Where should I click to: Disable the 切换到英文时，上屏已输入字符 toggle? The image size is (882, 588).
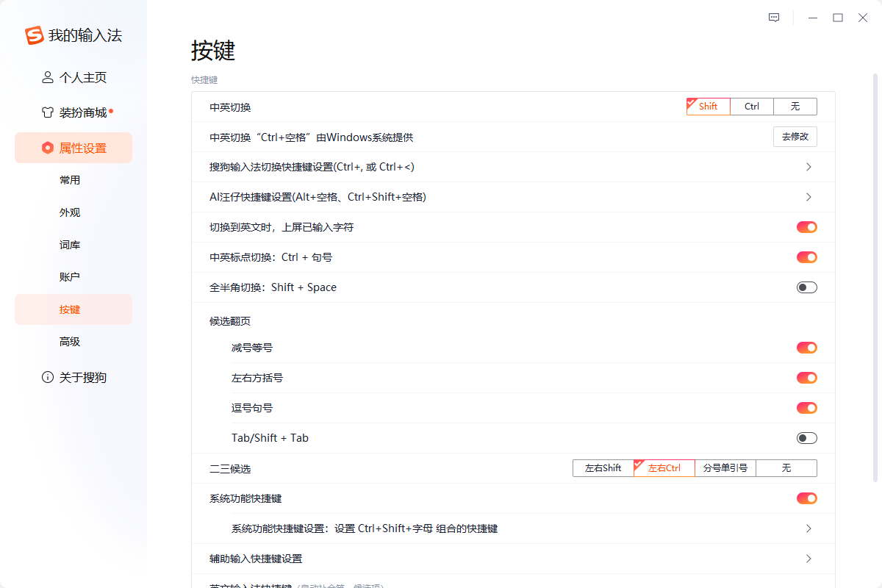pyautogui.click(x=806, y=226)
